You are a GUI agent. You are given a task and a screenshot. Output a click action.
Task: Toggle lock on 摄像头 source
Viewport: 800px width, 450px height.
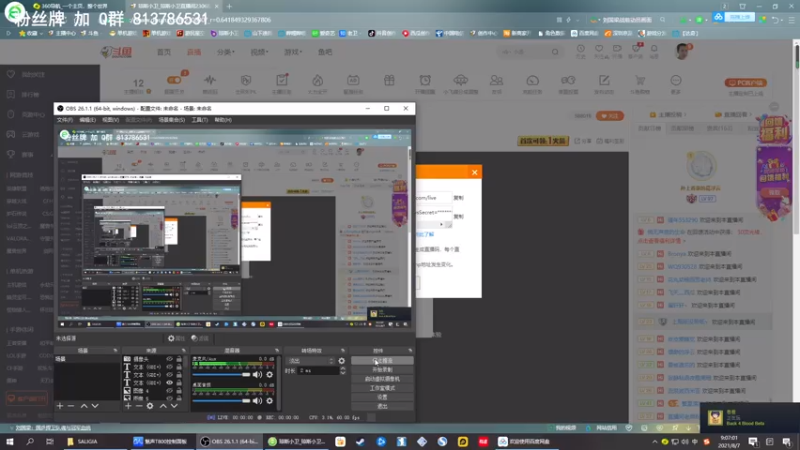pos(179,359)
